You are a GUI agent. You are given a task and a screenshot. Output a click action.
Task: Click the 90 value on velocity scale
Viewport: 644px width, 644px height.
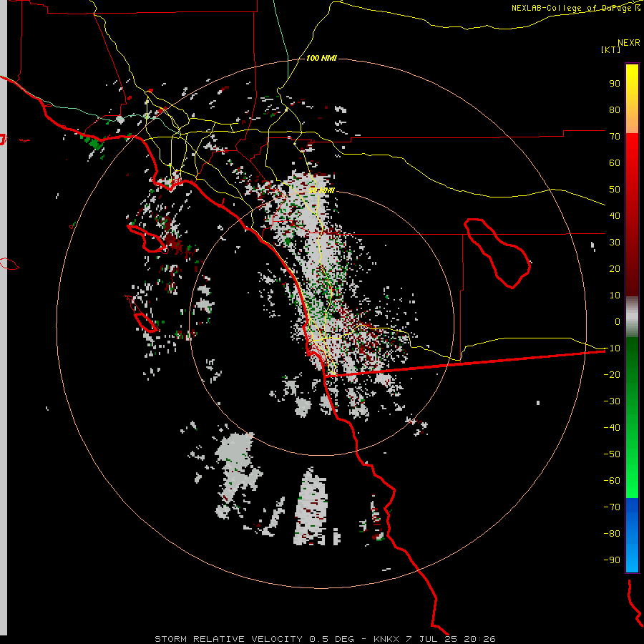(615, 84)
